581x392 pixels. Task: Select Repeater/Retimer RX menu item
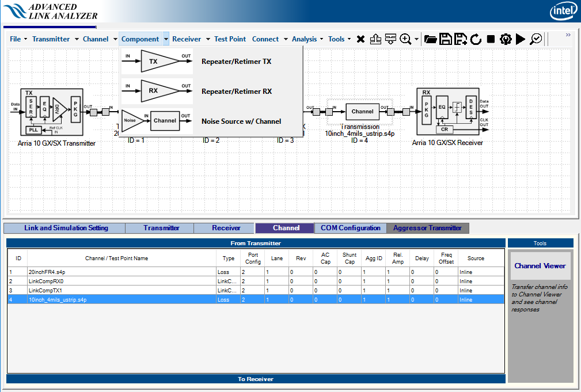point(236,92)
